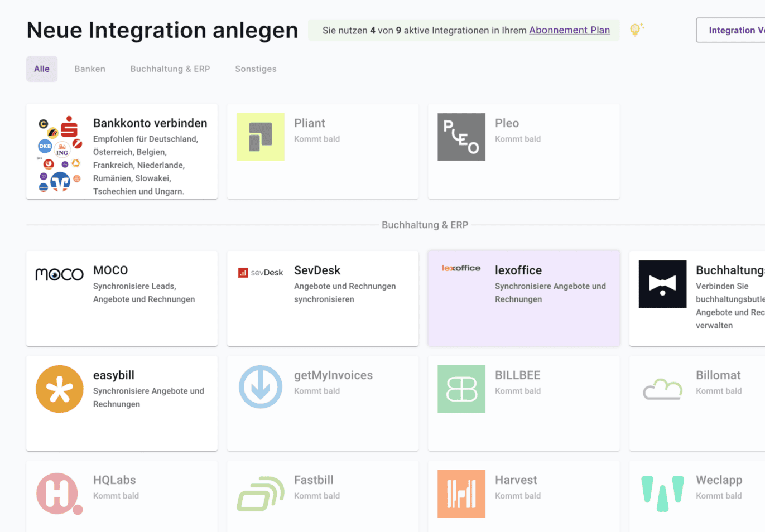This screenshot has height=532, width=765.
Task: Select the Alle filter tab
Action: (x=42, y=69)
